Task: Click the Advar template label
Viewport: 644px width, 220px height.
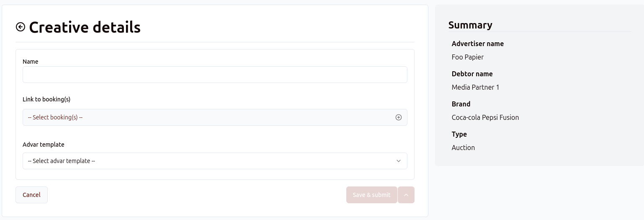Action: point(44,145)
